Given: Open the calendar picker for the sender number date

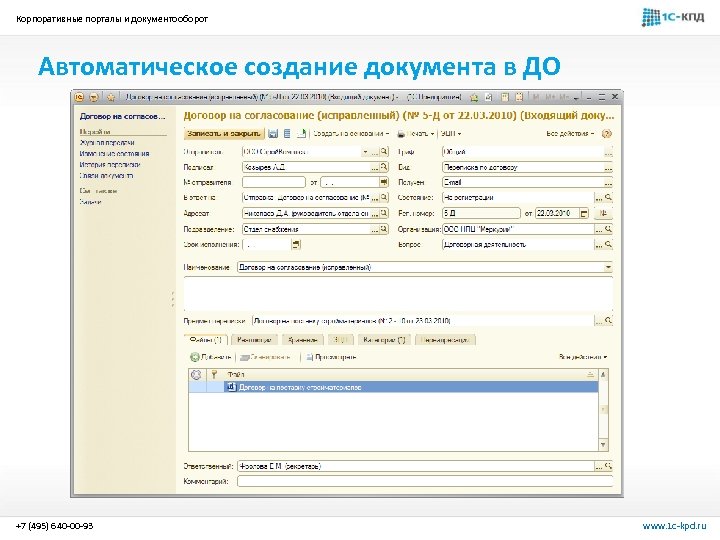Looking at the screenshot, I should tap(384, 182).
